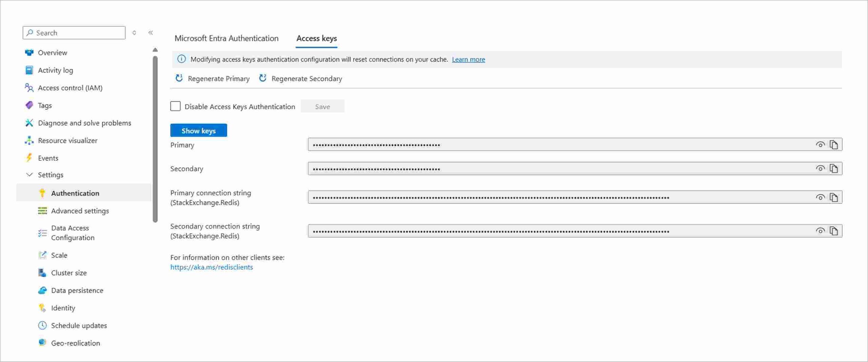This screenshot has height=362, width=868.
Task: Click the Regenerate Secondary icon
Action: [x=263, y=78]
